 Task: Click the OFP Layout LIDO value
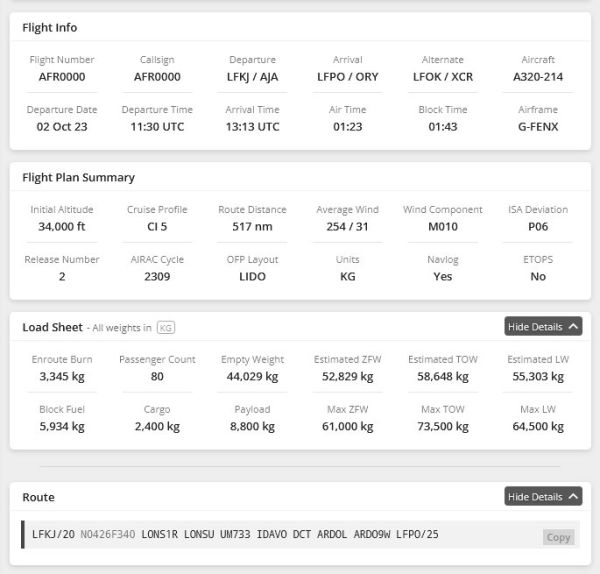[x=252, y=276]
